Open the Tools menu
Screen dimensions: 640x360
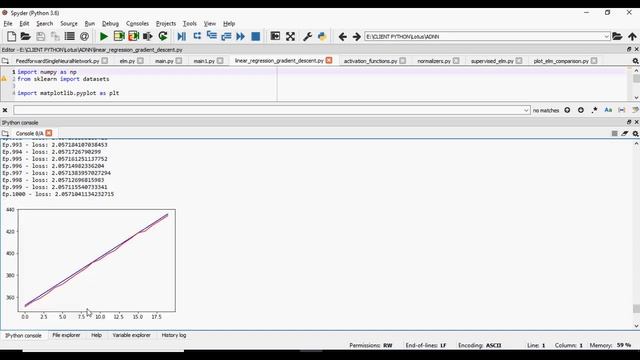pos(189,24)
